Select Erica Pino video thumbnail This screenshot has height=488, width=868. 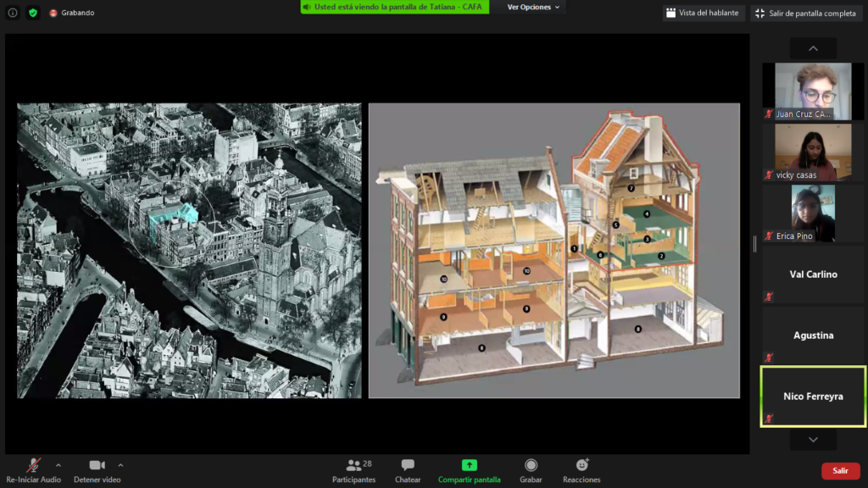click(813, 213)
